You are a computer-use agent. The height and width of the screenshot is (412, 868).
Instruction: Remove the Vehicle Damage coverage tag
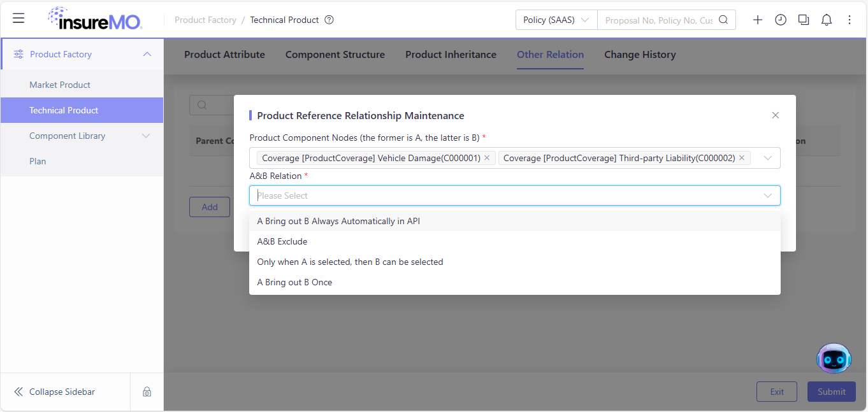[487, 158]
